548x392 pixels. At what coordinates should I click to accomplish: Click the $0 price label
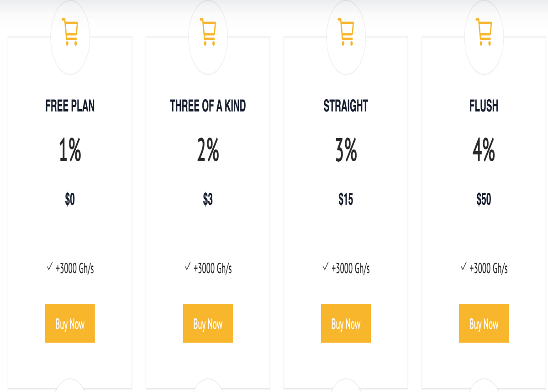click(70, 199)
